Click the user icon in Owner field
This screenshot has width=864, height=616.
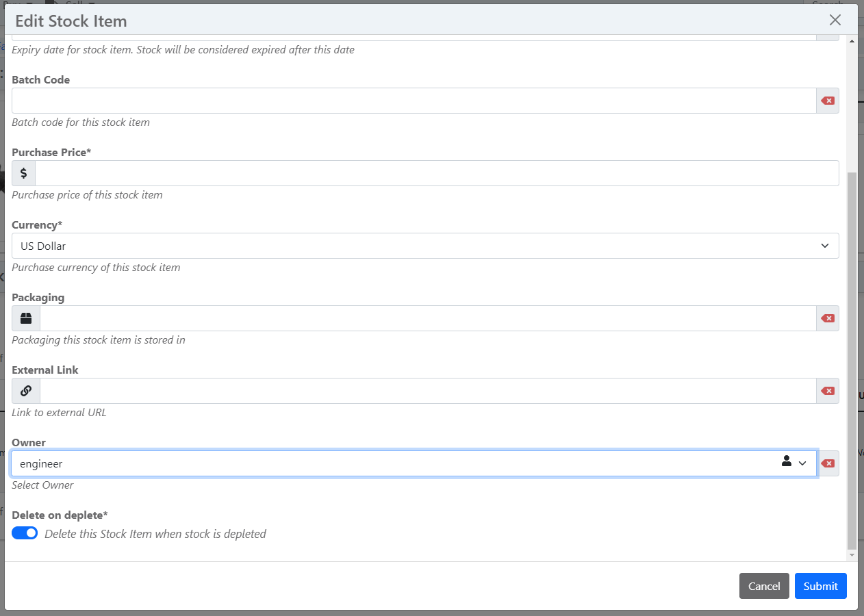point(786,462)
